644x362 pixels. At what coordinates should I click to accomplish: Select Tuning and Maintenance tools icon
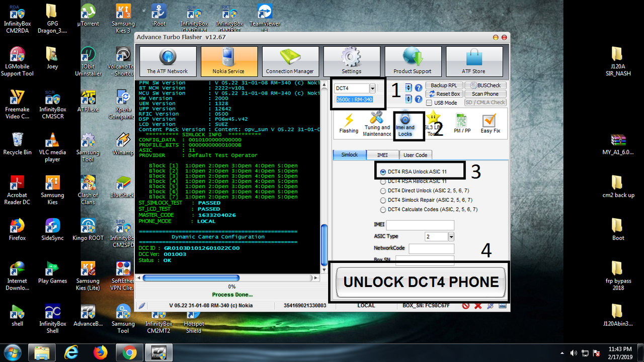(x=377, y=124)
